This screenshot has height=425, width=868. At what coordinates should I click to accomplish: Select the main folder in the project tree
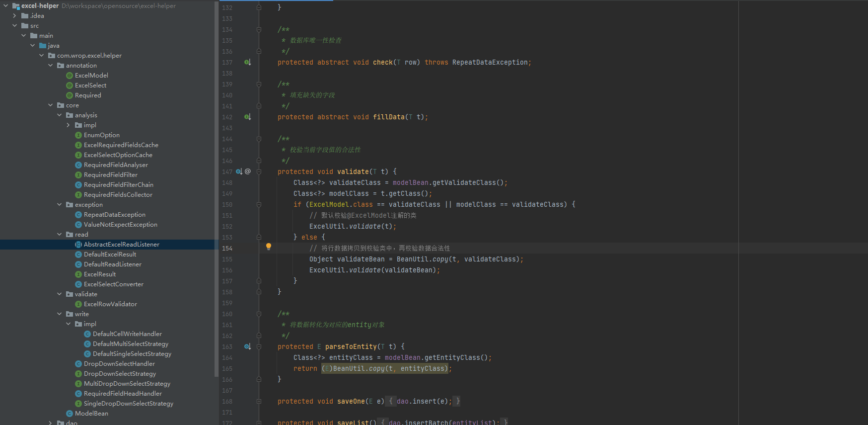coord(46,36)
